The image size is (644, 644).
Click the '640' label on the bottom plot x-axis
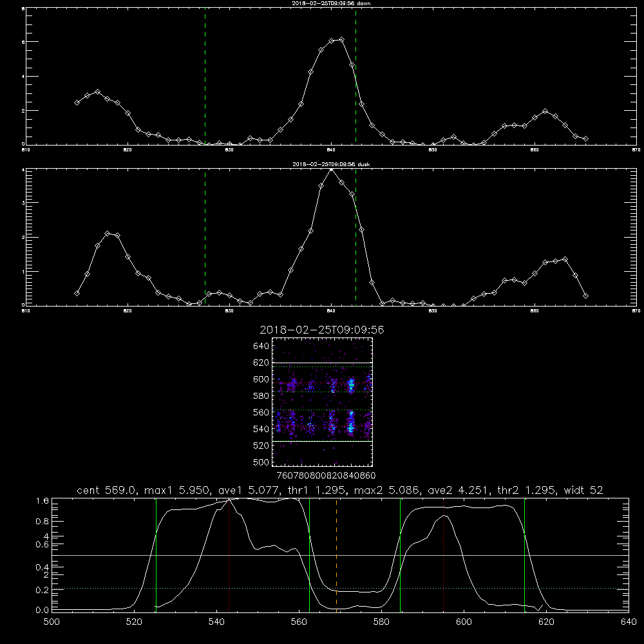coord(629,621)
